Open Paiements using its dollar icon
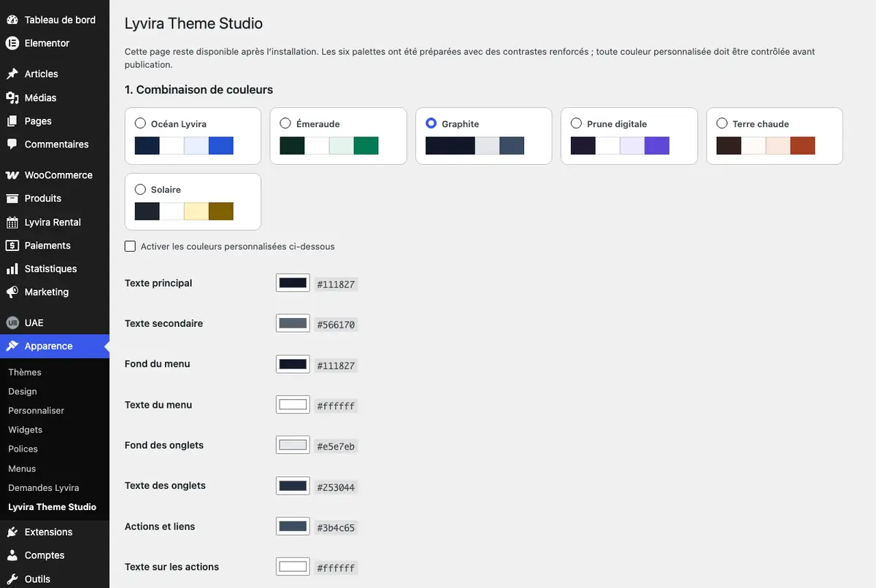Image resolution: width=876 pixels, height=588 pixels. click(12, 246)
